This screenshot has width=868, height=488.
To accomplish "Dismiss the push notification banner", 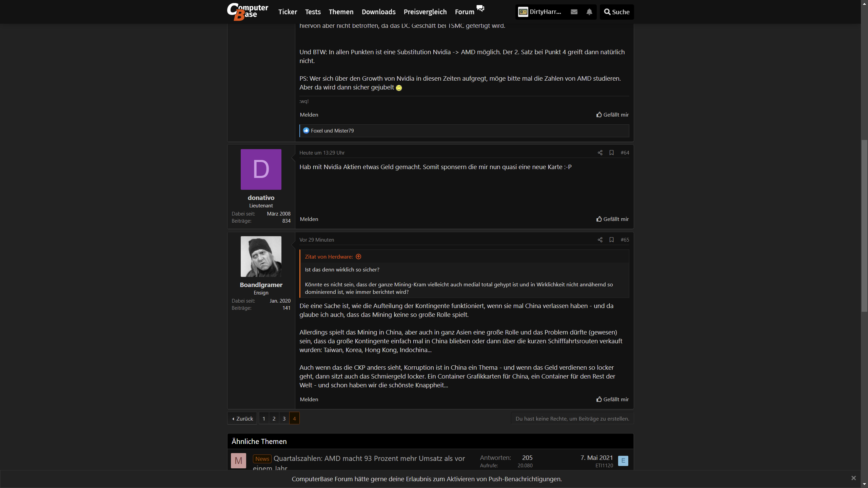I will tap(853, 478).
